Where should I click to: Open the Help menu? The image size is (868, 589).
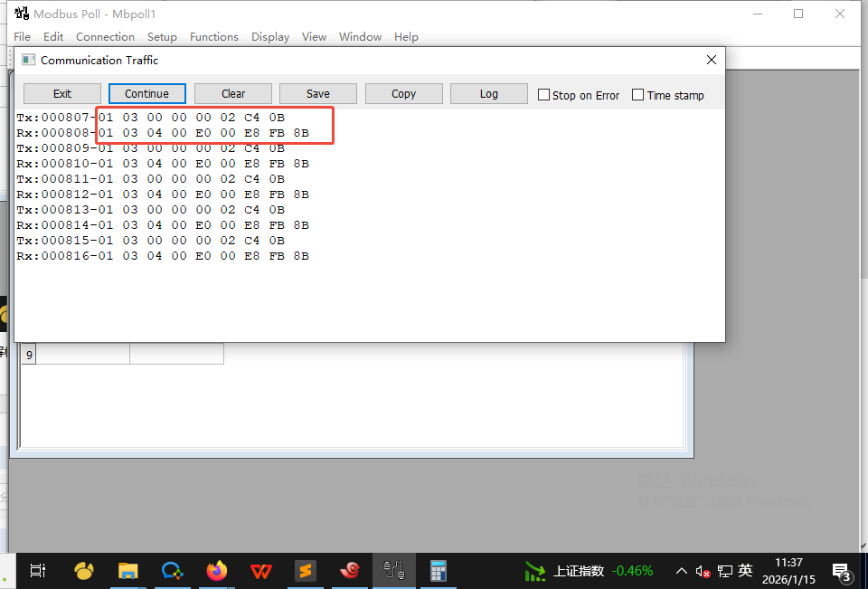click(x=406, y=36)
